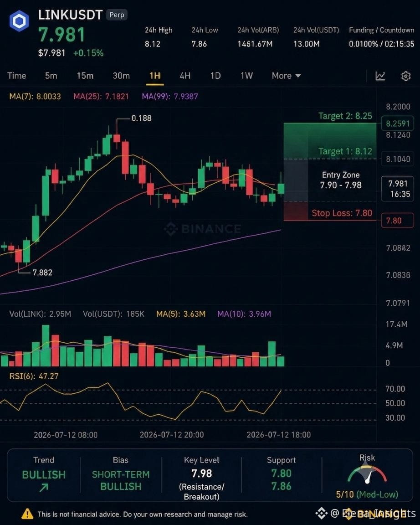Screen dimensions: 420x525
Task: Click the Chainlink LINK coin logo
Action: pos(19,21)
